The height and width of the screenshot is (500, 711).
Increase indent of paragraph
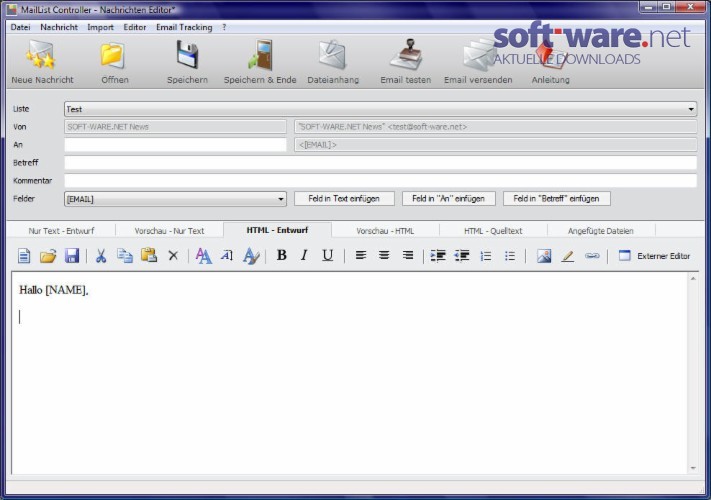point(438,256)
